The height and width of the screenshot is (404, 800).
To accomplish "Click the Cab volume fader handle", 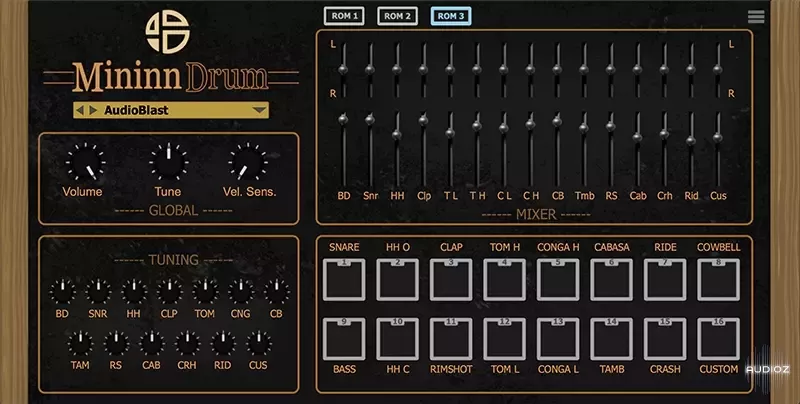I will point(637,137).
